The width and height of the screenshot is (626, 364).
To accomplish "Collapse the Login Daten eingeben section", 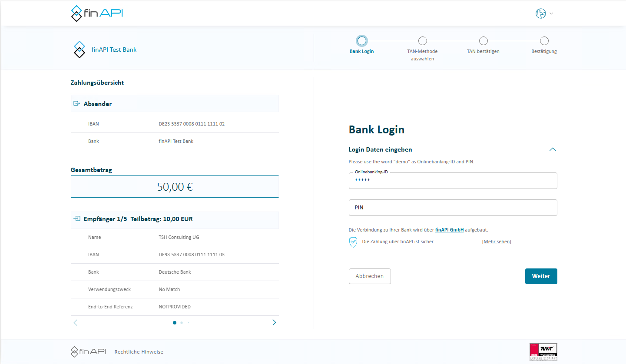I will (553, 149).
